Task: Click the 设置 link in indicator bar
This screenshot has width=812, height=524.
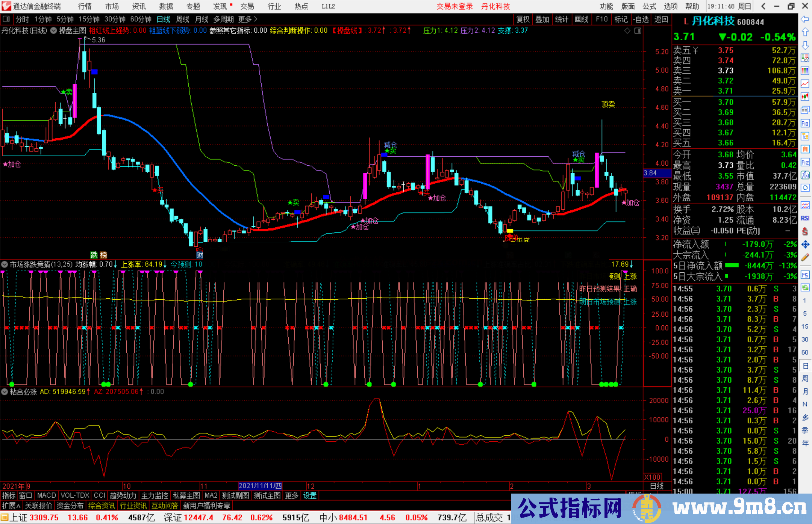Action: click(x=310, y=495)
